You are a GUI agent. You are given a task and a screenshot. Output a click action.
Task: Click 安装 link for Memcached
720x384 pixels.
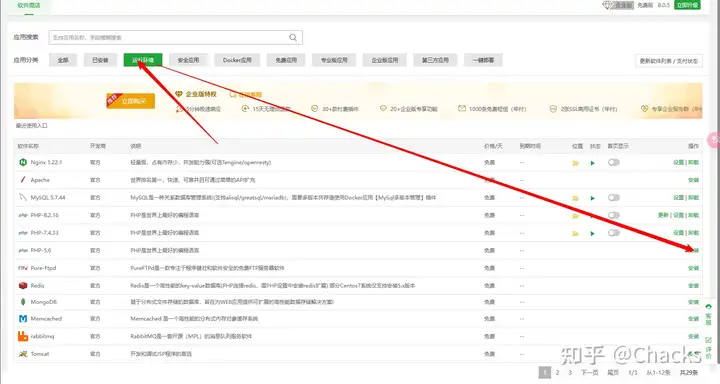click(x=693, y=319)
